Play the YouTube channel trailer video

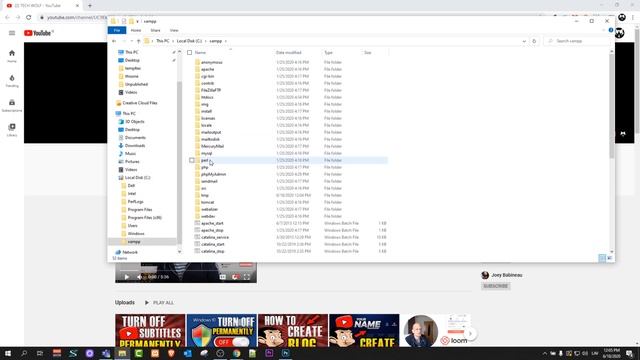(x=127, y=277)
